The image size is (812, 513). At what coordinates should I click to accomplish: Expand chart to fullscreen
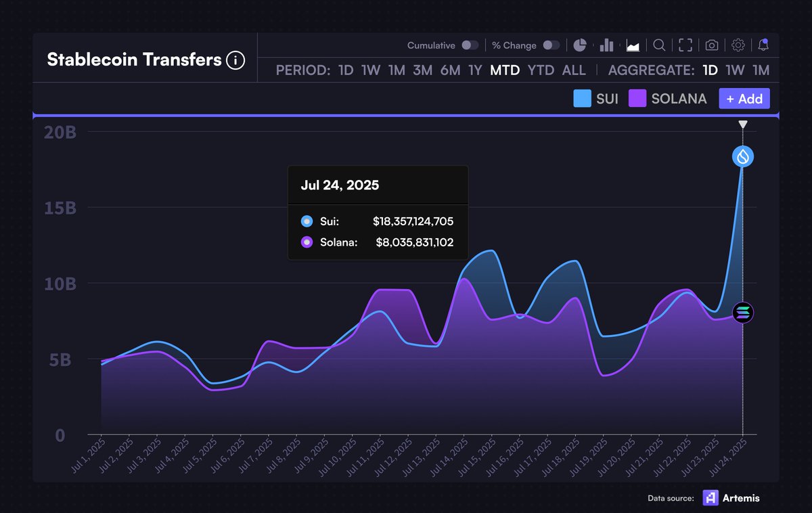coord(685,45)
